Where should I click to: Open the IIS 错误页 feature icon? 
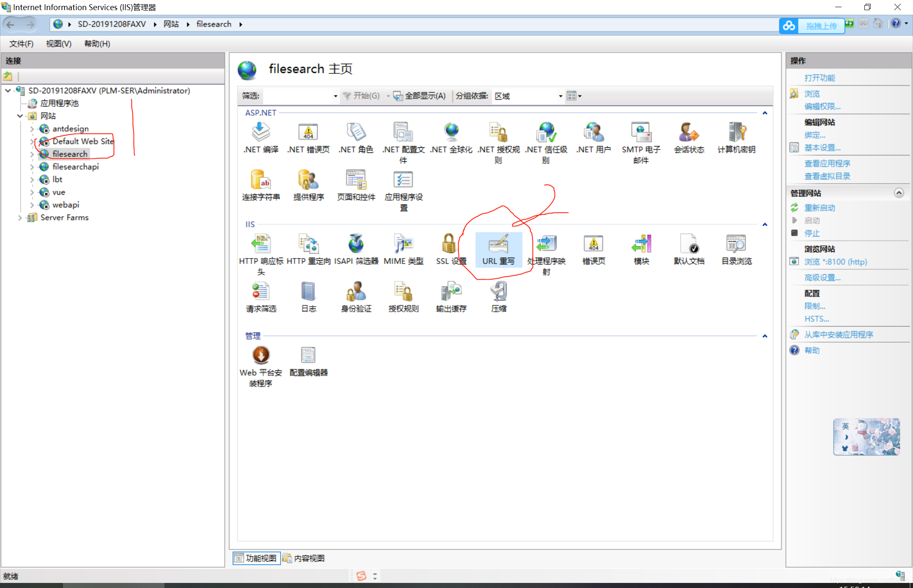click(x=593, y=249)
